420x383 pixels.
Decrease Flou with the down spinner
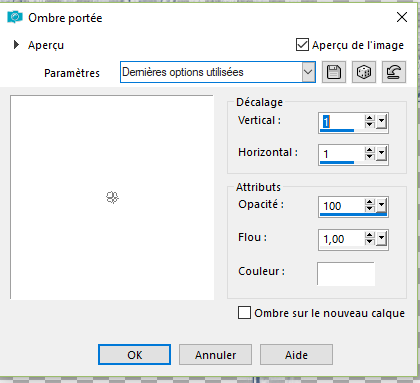click(369, 242)
